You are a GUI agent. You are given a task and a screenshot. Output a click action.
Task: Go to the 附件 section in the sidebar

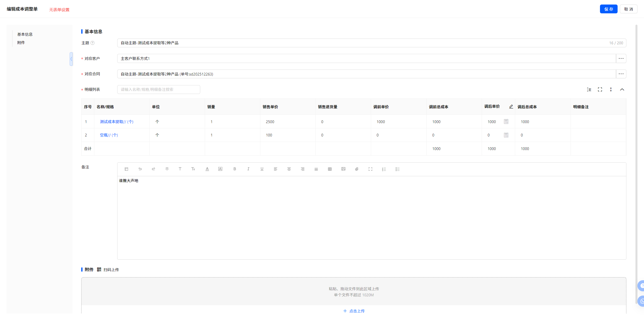[21, 43]
